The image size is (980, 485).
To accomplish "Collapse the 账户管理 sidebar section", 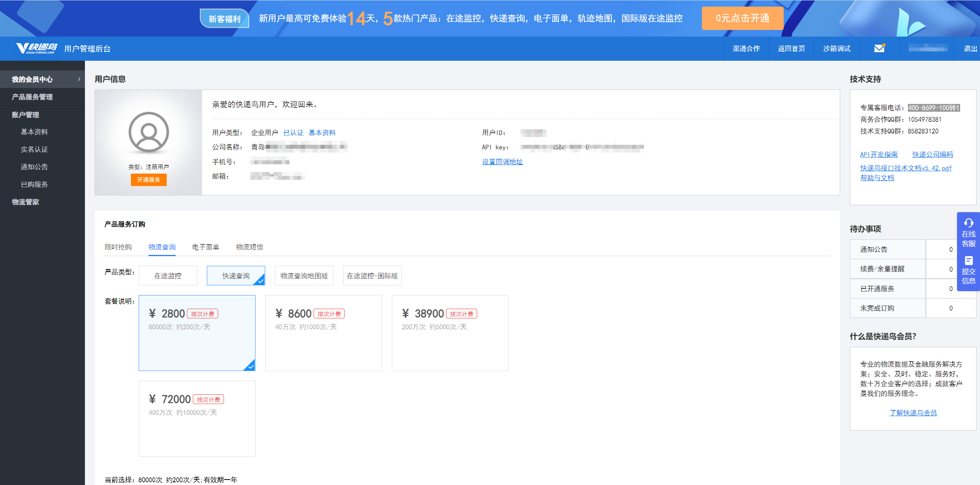I will pyautogui.click(x=25, y=115).
